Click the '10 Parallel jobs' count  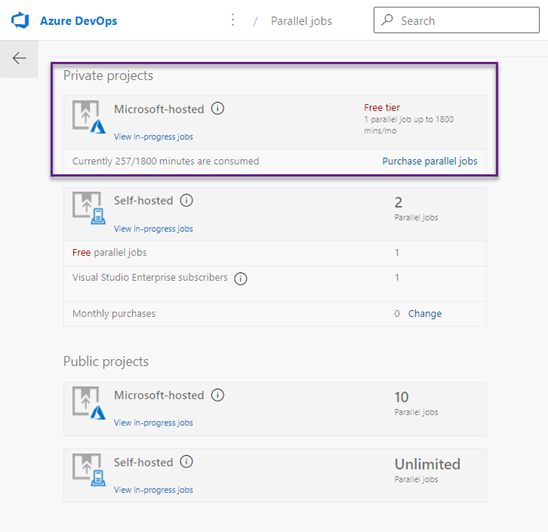416,403
